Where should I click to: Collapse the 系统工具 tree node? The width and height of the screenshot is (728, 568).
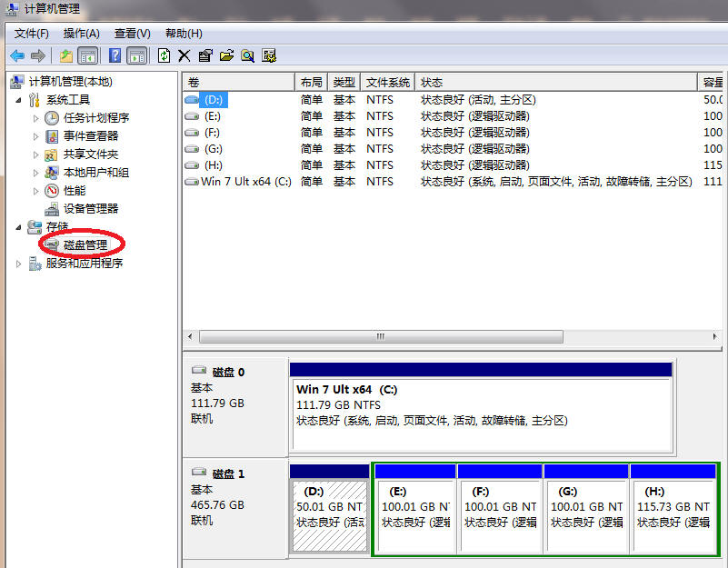tap(19, 100)
